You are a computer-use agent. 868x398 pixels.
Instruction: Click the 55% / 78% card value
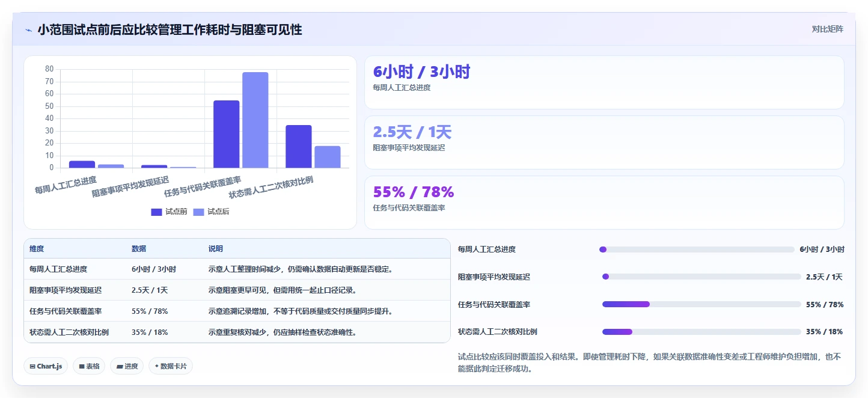pyautogui.click(x=414, y=192)
